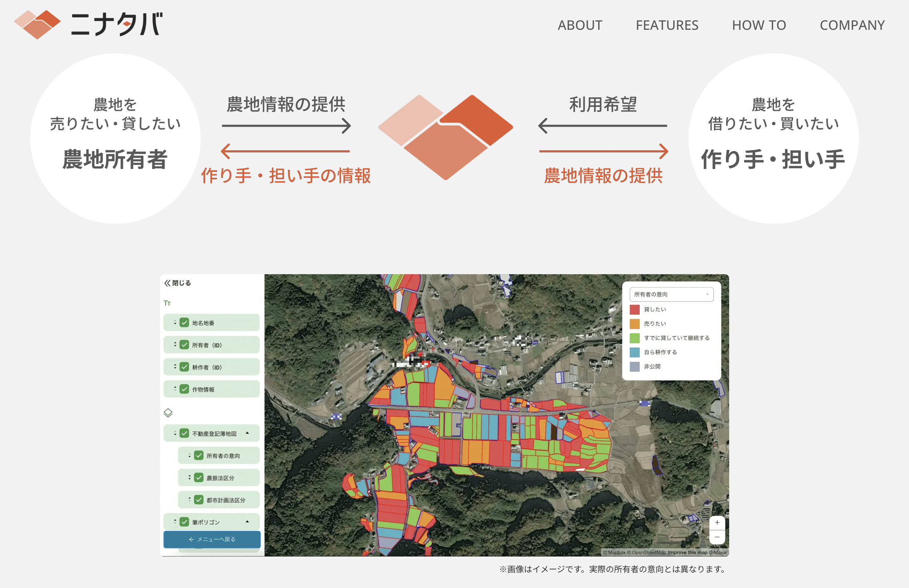Screen dimensions: 909x588
Task: Click the メニューへ戻る button
Action: [212, 539]
